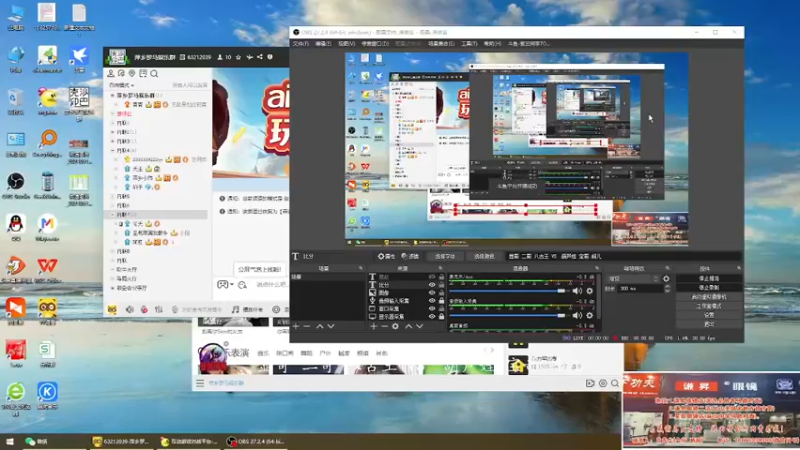Screen dimensions: 800x450
Task: Open the OBS Tools menu
Action: pyautogui.click(x=469, y=44)
